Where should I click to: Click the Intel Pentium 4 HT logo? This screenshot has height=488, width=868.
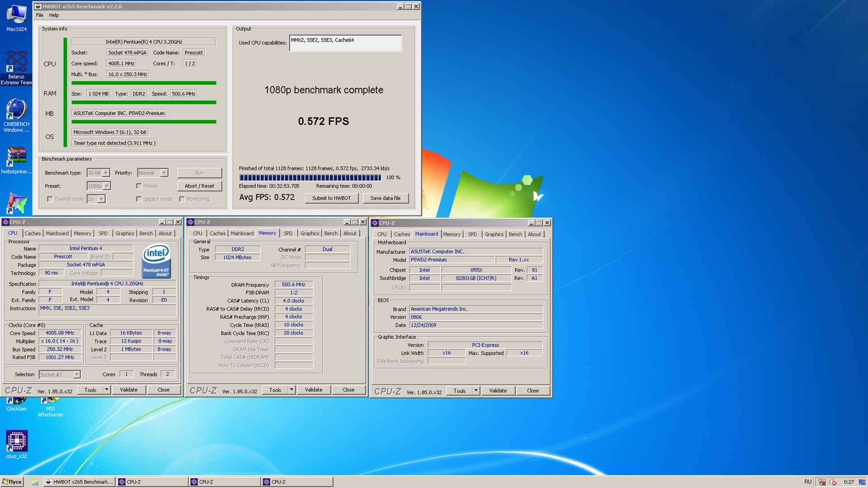(156, 261)
